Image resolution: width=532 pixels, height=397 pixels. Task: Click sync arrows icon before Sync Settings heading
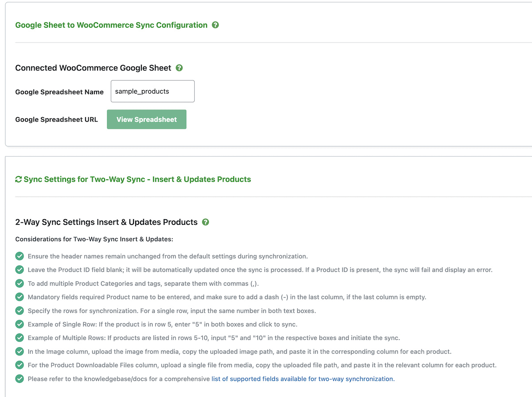pyautogui.click(x=19, y=180)
